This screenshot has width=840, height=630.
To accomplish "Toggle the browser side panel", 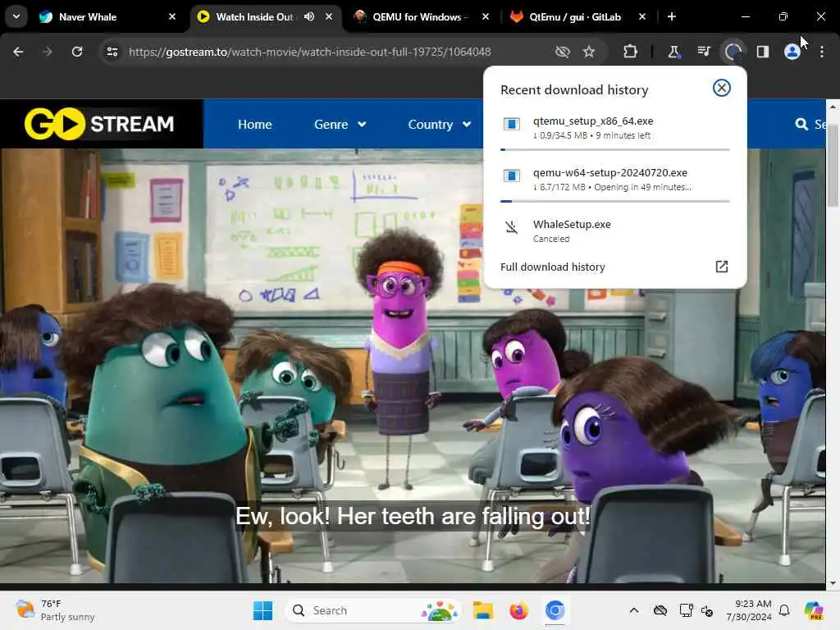I will (762, 52).
